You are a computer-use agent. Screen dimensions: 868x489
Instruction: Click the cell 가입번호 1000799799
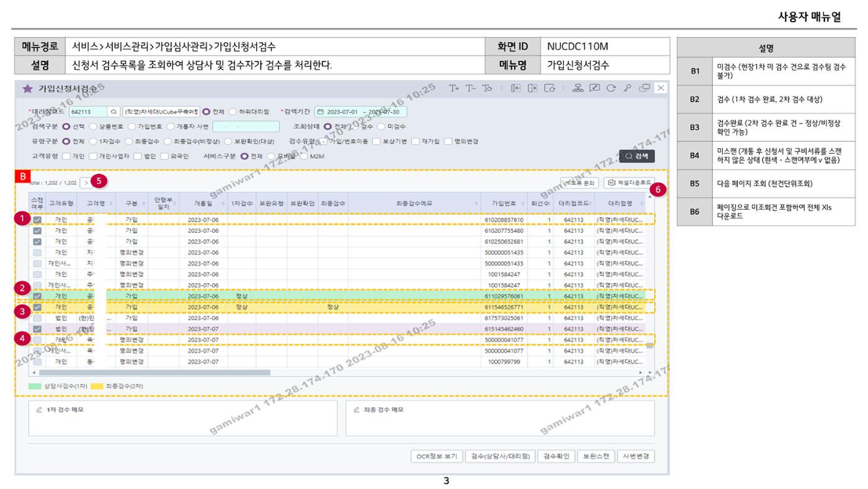[505, 362]
